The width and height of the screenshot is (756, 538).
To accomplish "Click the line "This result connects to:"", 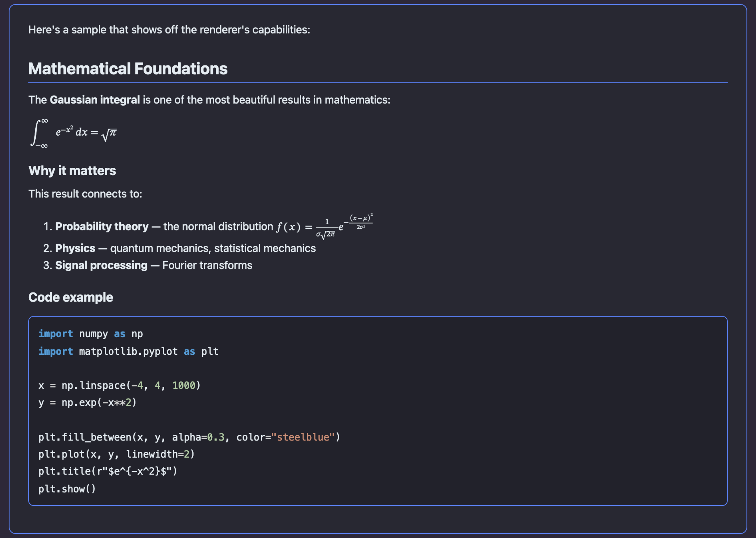I will point(85,194).
